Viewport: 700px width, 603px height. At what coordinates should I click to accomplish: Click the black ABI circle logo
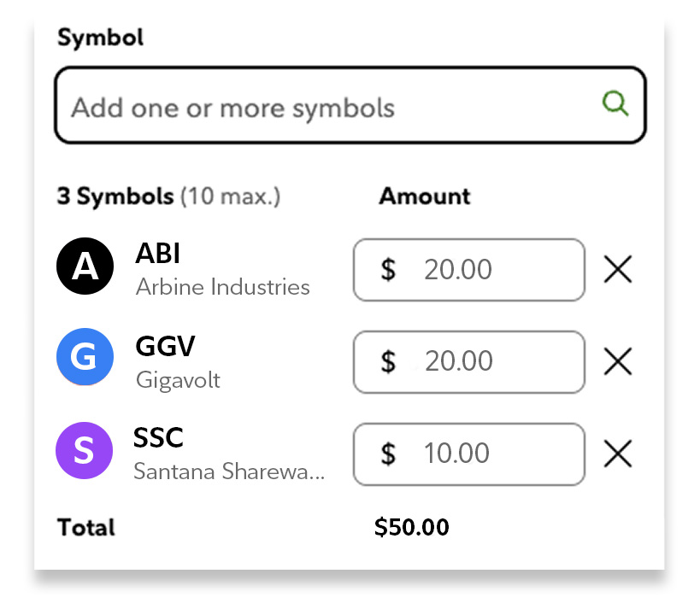click(85, 266)
